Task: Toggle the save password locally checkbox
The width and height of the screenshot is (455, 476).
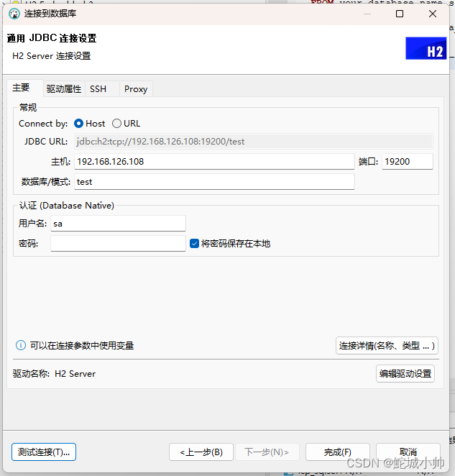Action: tap(194, 244)
